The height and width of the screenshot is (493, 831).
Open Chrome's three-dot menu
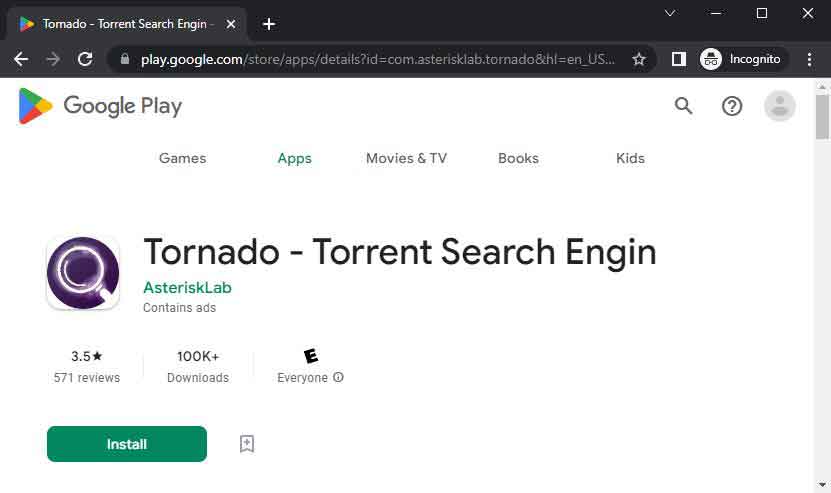coord(809,59)
